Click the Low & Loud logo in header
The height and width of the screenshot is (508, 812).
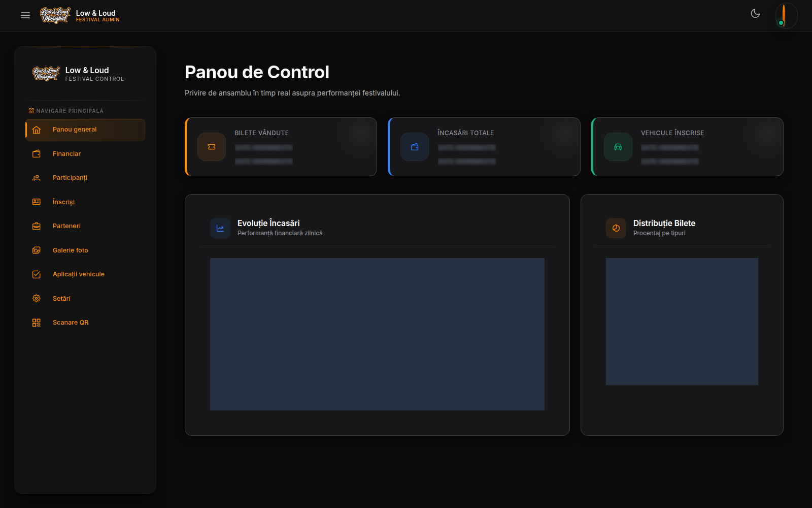pyautogui.click(x=55, y=15)
